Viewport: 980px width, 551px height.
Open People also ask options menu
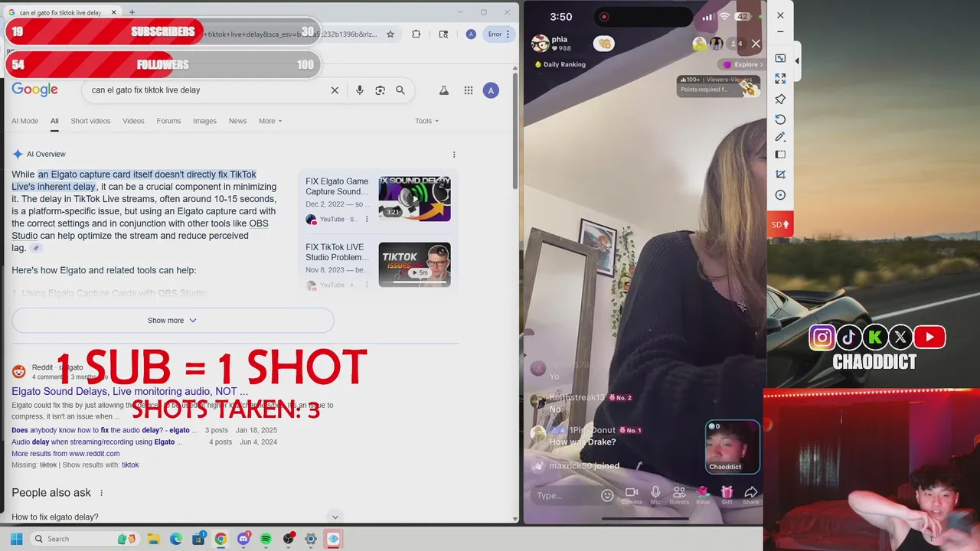(101, 493)
